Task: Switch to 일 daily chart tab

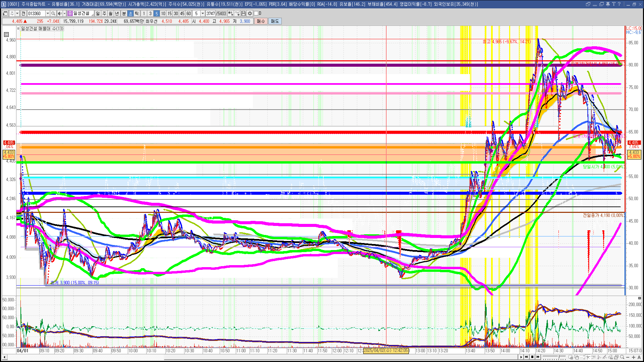Action: pyautogui.click(x=98, y=13)
